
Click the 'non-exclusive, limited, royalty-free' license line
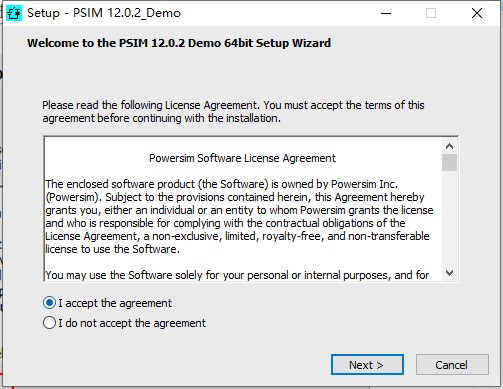coord(237,236)
